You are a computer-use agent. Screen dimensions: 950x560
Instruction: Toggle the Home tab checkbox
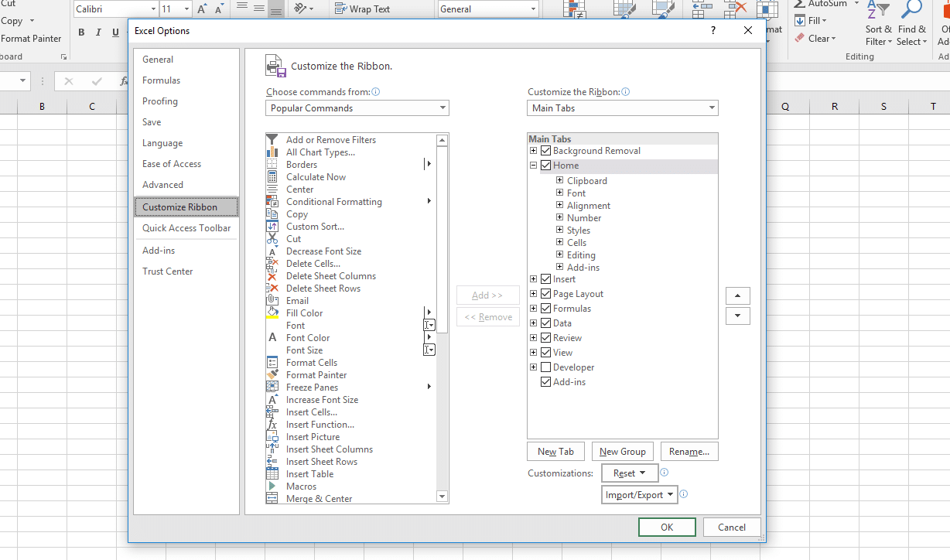pyautogui.click(x=546, y=166)
